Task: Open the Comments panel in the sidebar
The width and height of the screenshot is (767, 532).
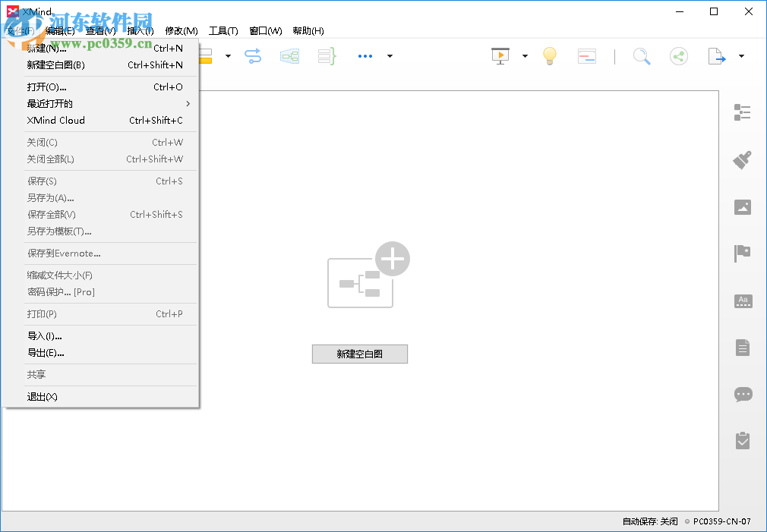Action: coord(742,394)
